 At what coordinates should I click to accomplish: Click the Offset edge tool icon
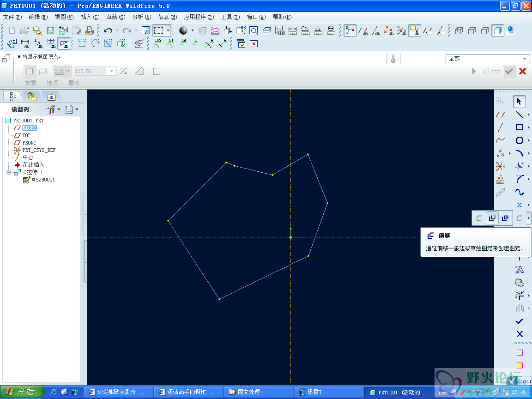[492, 218]
